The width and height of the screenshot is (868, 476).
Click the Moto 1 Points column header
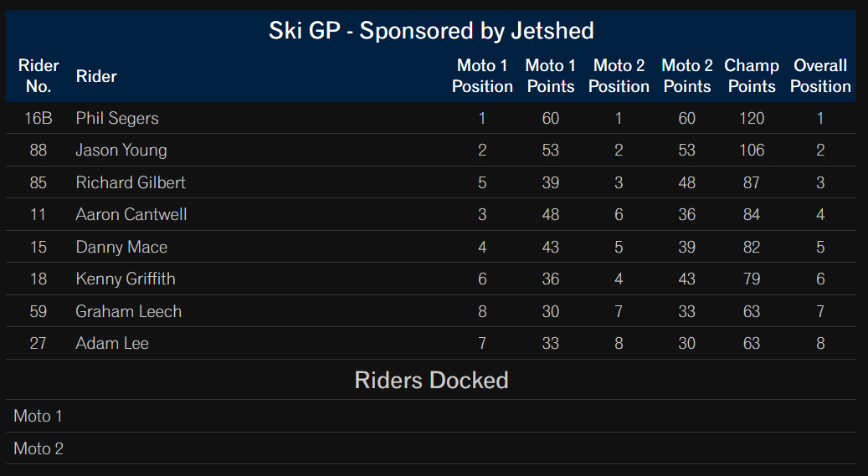(x=550, y=76)
